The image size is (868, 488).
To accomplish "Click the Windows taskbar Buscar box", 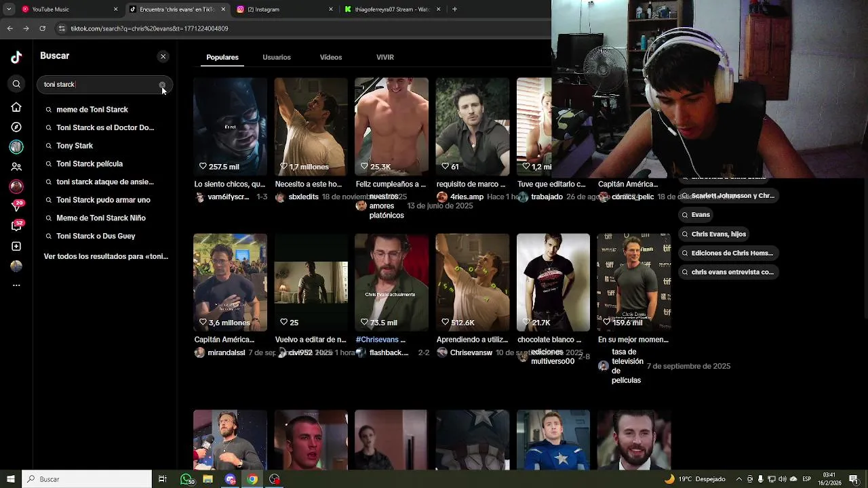I will click(x=87, y=479).
